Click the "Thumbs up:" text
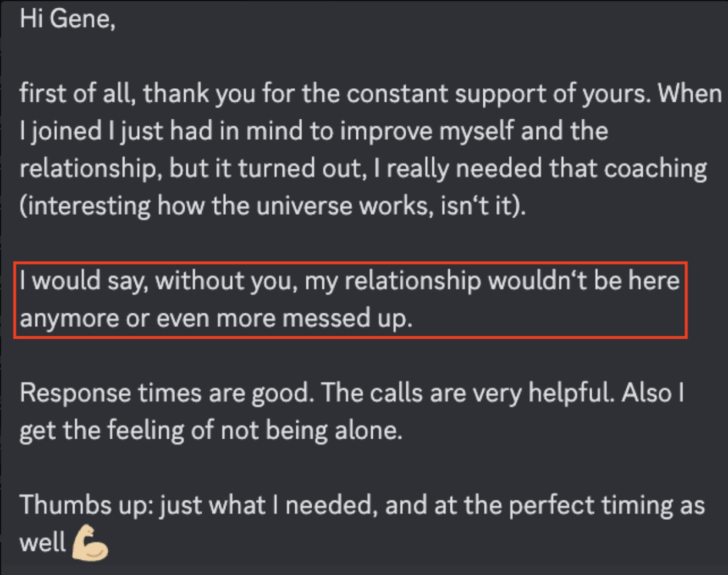This screenshot has height=575, width=728. coord(87,505)
